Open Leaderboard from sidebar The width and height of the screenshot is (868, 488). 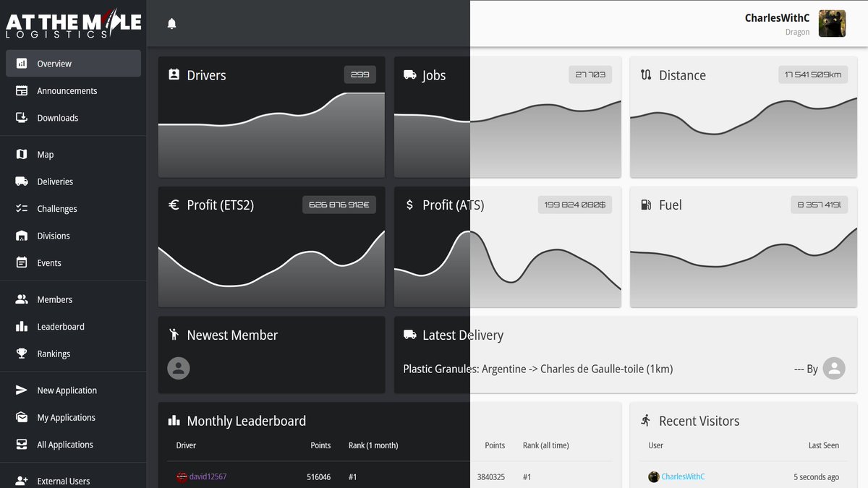73,327
